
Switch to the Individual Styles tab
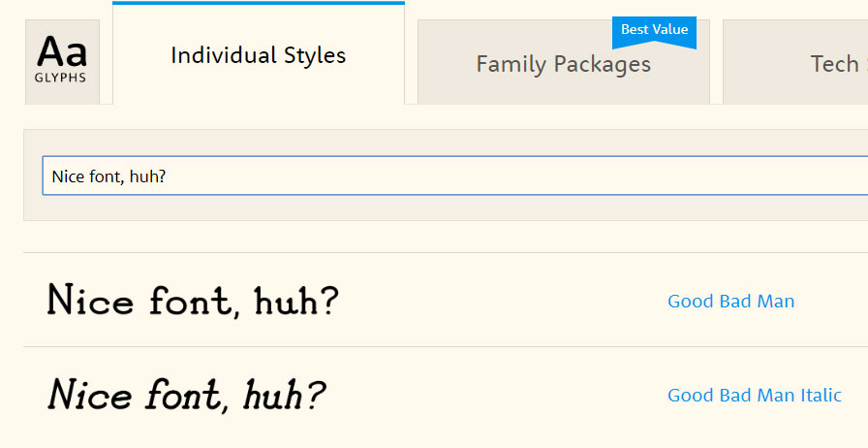258,55
